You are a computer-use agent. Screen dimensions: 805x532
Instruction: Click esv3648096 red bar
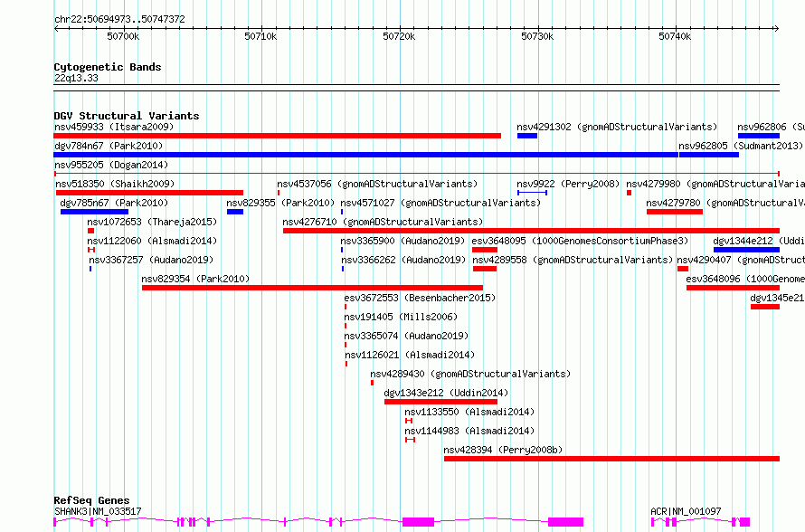[x=734, y=288]
